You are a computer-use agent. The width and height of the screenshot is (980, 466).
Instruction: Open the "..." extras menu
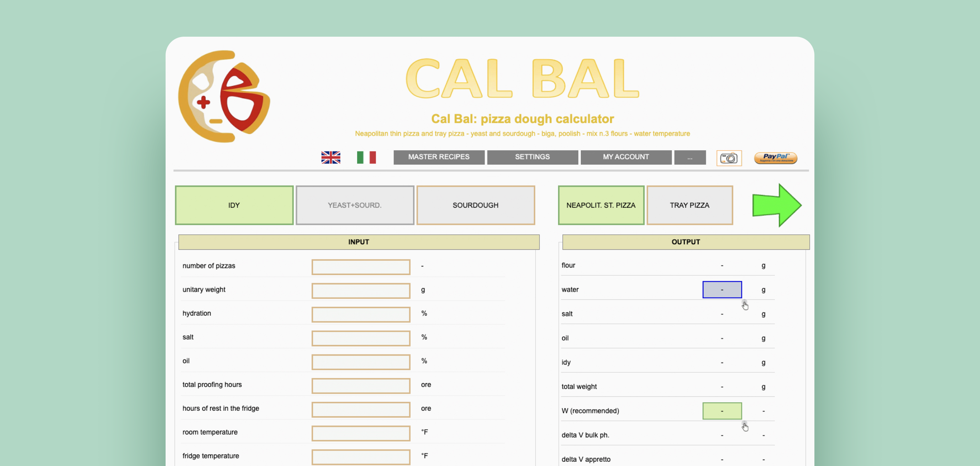point(690,157)
